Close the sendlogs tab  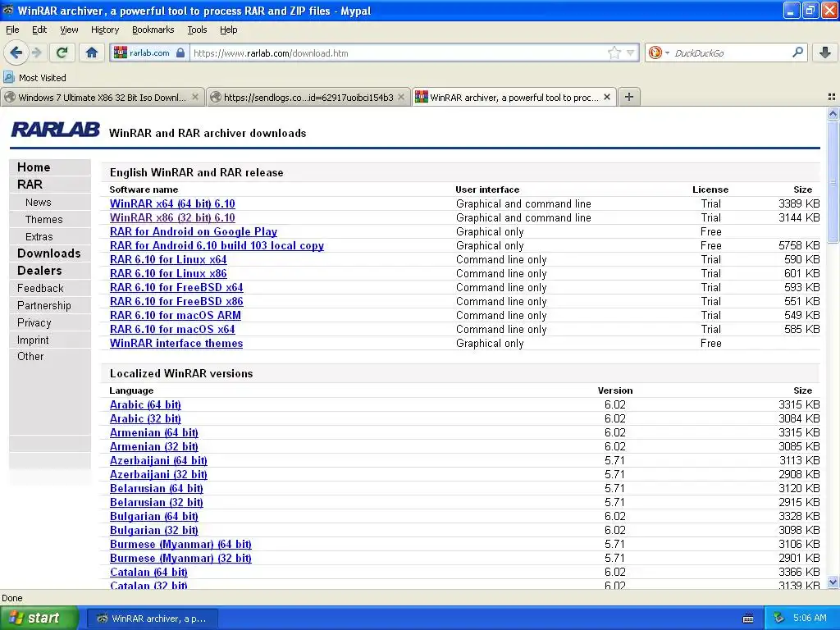click(400, 97)
